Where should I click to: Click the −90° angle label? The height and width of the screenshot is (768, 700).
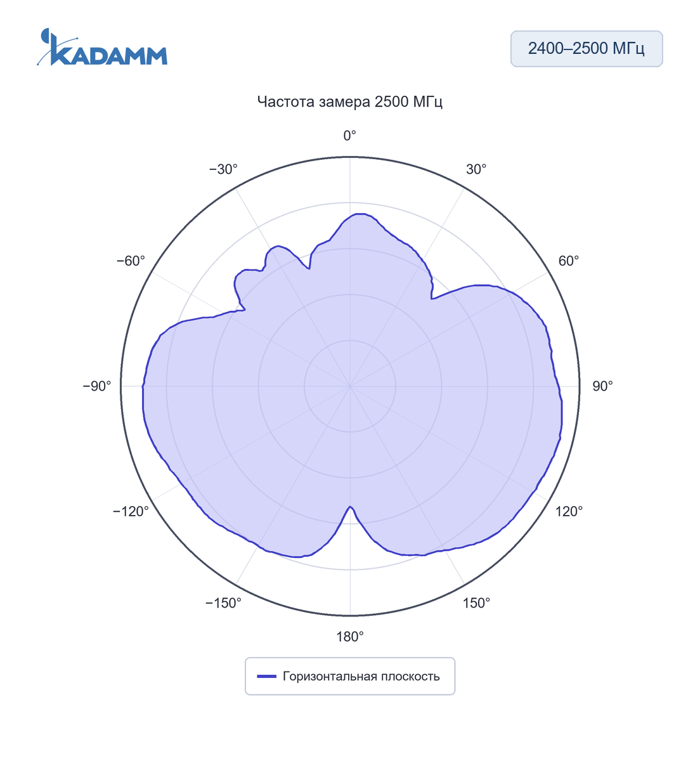(x=97, y=386)
